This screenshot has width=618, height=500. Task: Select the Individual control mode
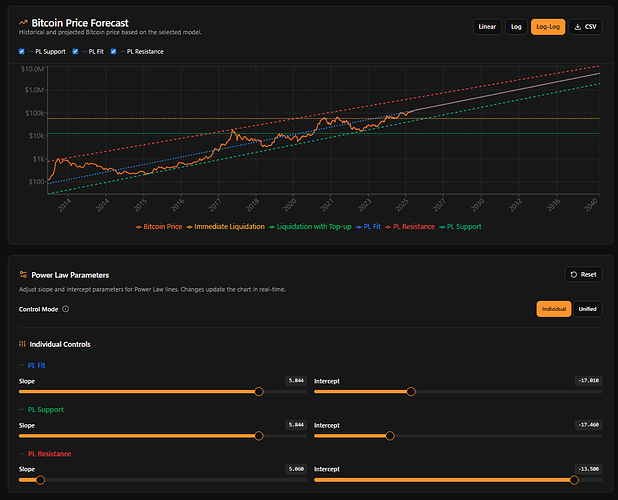554,309
